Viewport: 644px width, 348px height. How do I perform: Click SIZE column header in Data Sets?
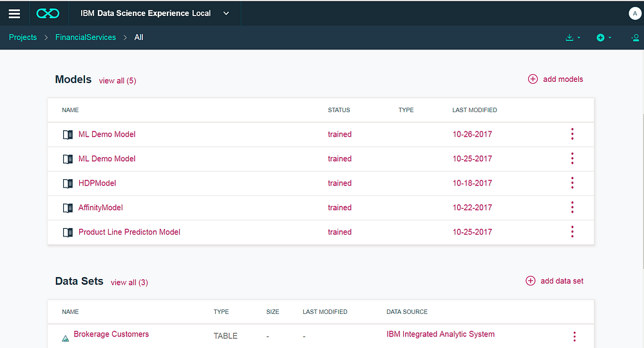point(272,312)
